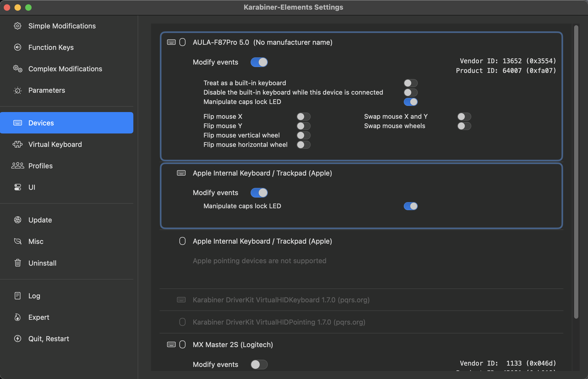This screenshot has height=379, width=588.
Task: Enable Swap mouse X and Y
Action: point(464,117)
